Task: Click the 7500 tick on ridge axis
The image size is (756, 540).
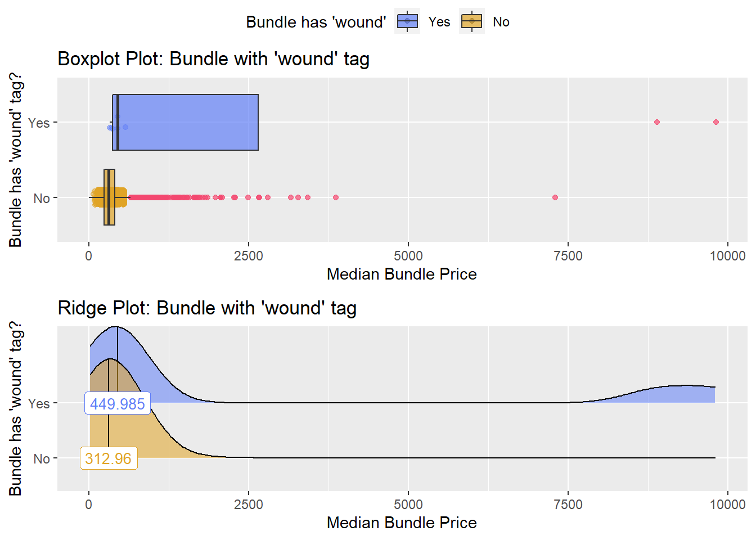Action: pos(568,504)
